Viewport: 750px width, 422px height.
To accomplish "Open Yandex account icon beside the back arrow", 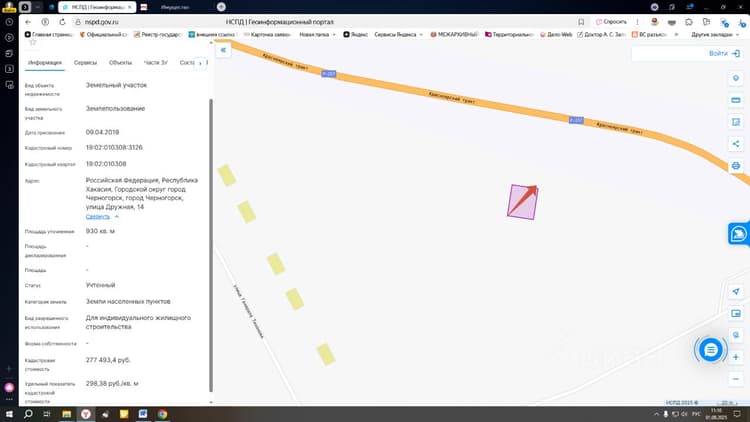I will point(45,22).
